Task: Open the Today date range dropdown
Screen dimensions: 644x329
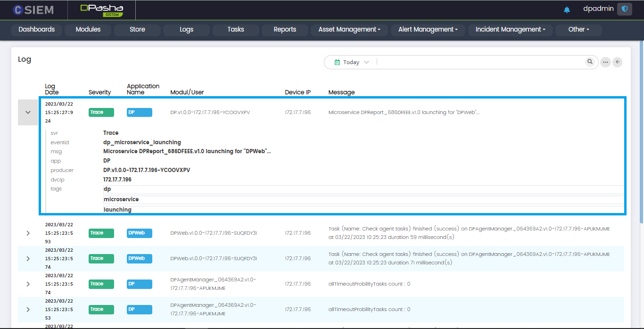Action: coord(352,62)
